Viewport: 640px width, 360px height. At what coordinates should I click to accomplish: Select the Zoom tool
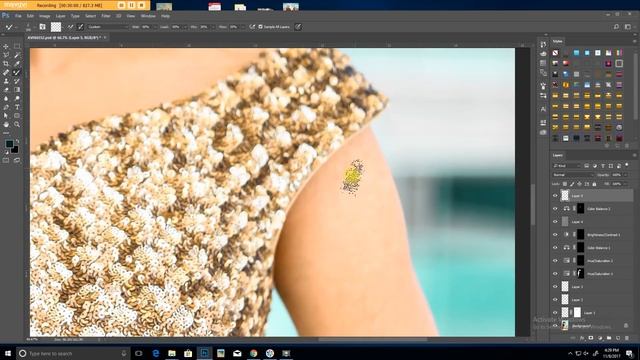point(17,124)
